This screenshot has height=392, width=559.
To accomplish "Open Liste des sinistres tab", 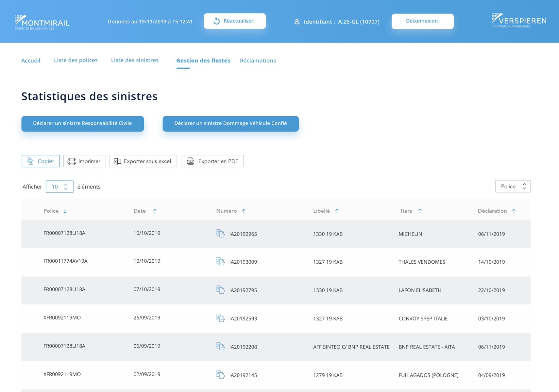I will click(x=135, y=60).
